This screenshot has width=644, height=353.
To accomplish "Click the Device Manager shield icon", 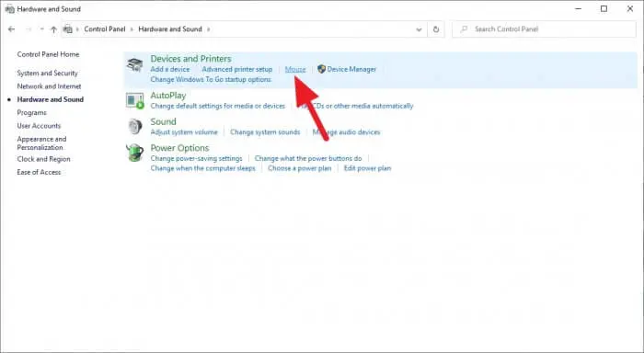I will 322,69.
